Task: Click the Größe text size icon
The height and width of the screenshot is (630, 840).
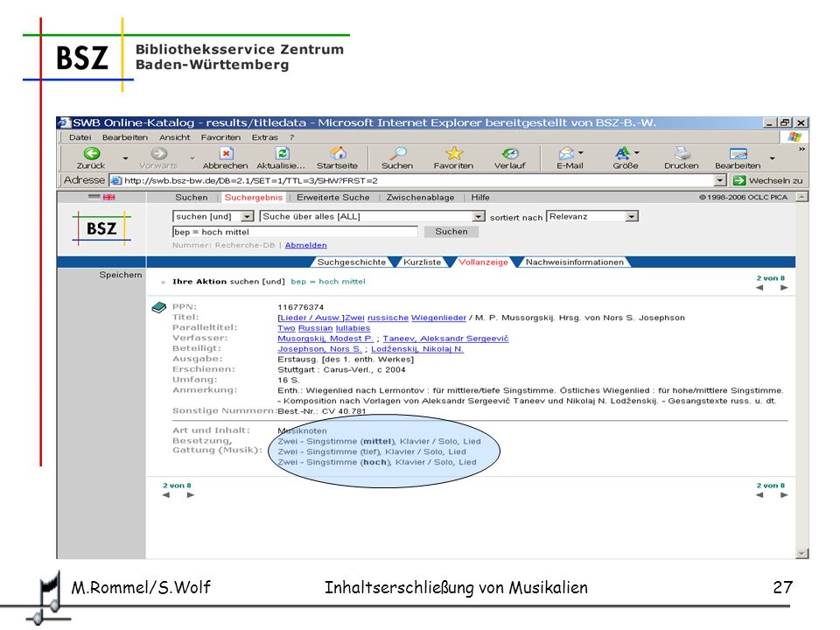Action: coord(622,154)
